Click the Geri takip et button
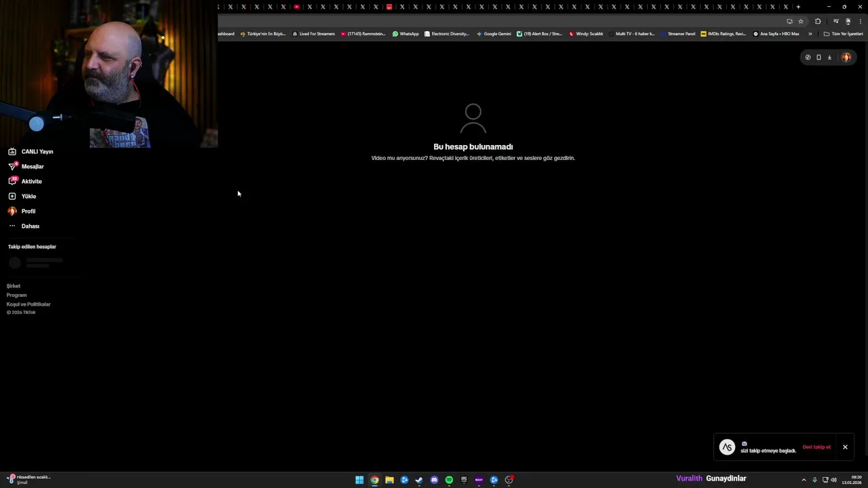868x488 pixels. [816, 447]
